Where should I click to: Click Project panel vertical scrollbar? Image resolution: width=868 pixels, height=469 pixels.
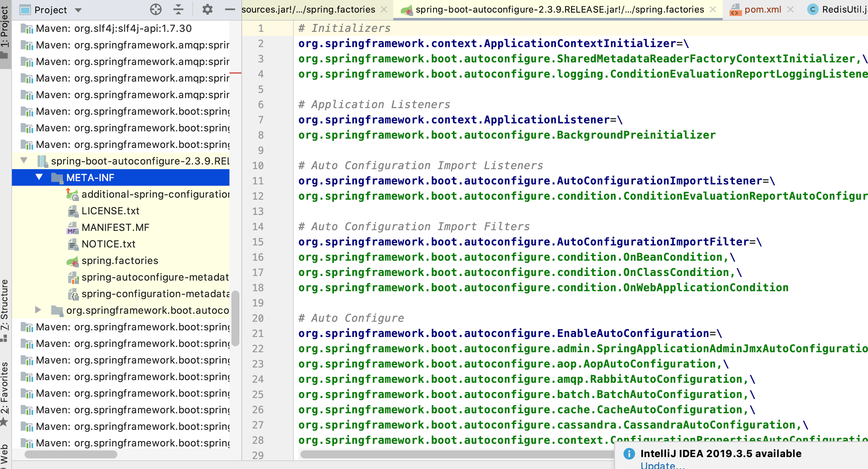click(236, 318)
